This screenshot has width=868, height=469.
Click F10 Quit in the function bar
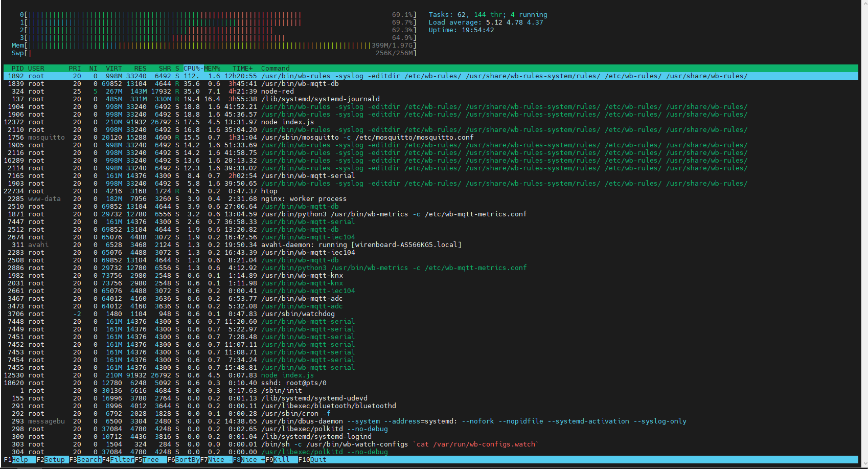click(312, 459)
